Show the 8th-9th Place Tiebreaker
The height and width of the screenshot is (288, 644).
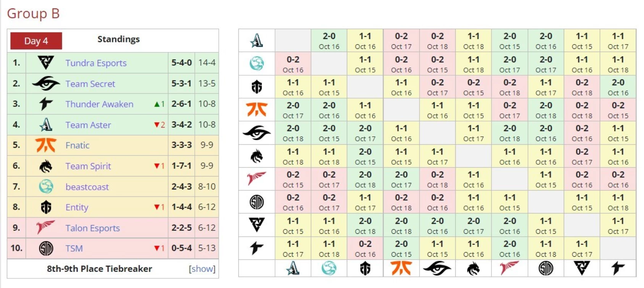pos(202,269)
